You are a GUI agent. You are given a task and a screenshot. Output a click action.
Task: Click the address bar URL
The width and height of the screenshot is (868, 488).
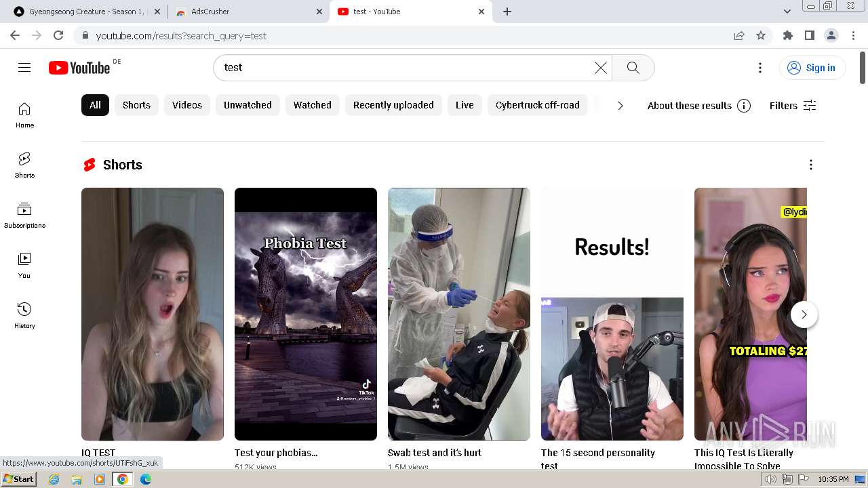click(x=181, y=35)
